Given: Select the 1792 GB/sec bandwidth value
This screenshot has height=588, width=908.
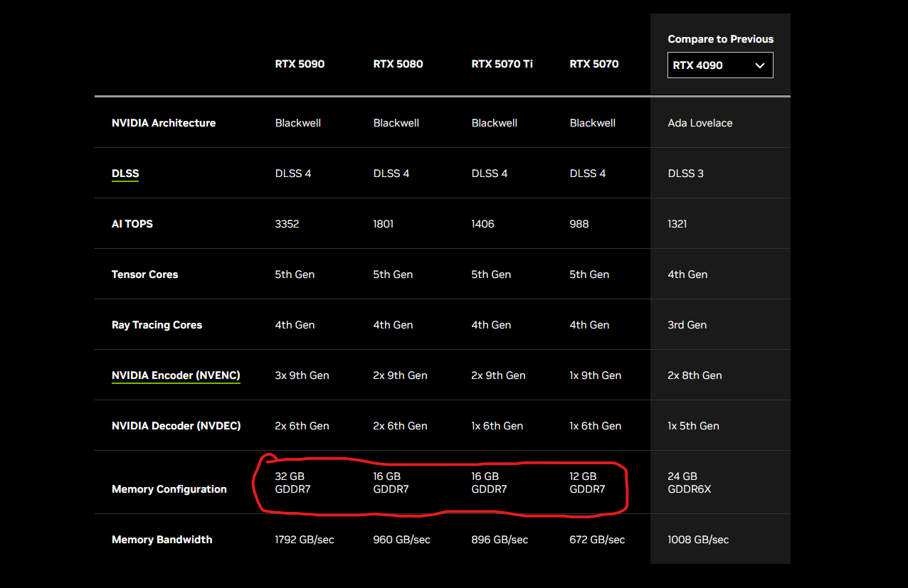Looking at the screenshot, I should coord(305,540).
